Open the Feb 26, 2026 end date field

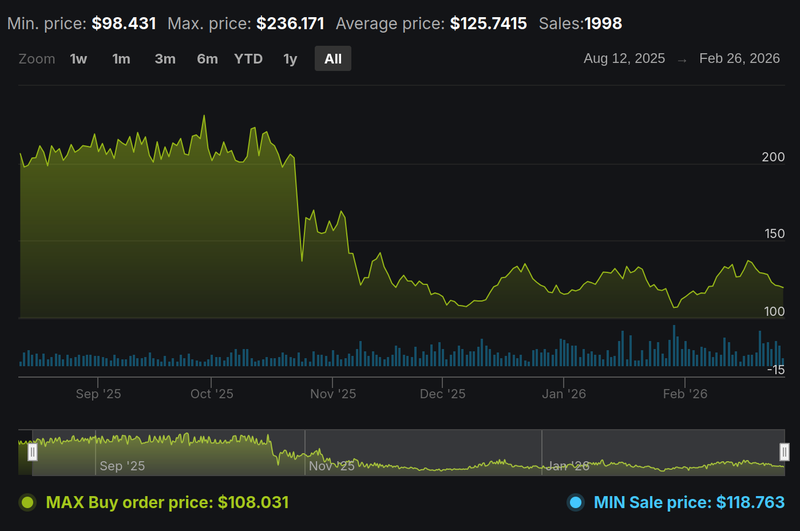click(742, 59)
